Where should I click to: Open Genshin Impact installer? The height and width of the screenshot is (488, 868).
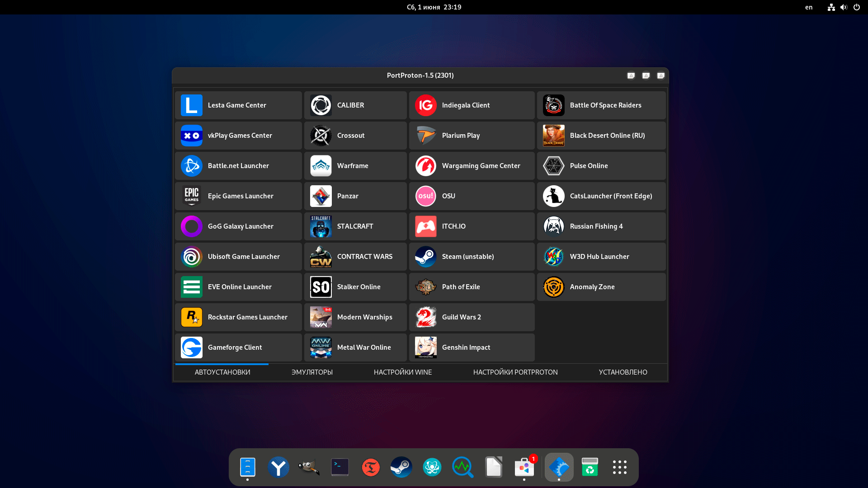[x=471, y=347]
